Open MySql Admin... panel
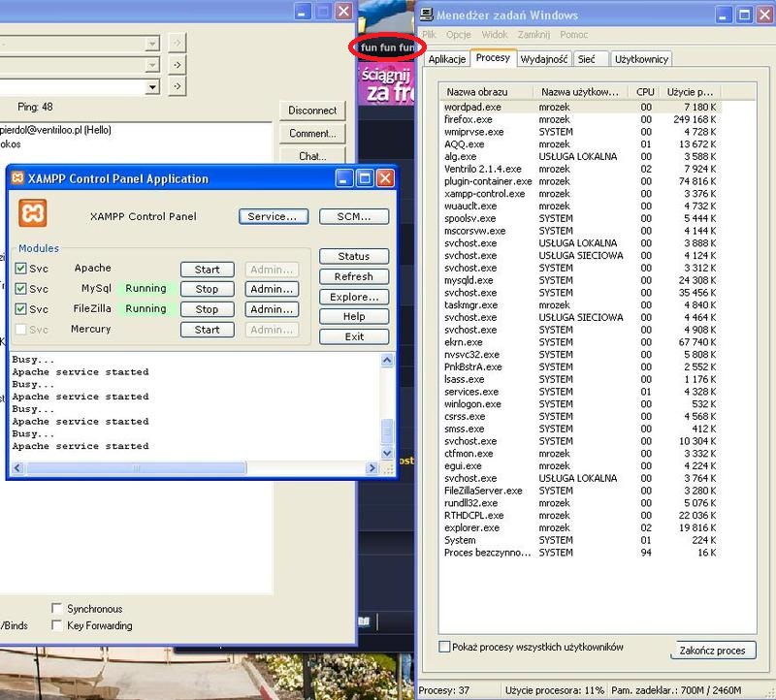The height and width of the screenshot is (700, 776). [272, 289]
